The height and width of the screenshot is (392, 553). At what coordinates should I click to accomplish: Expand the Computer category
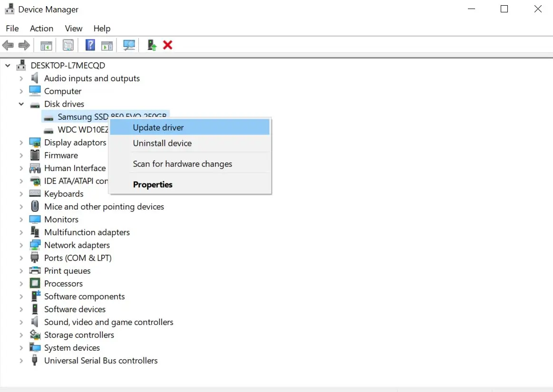click(21, 91)
